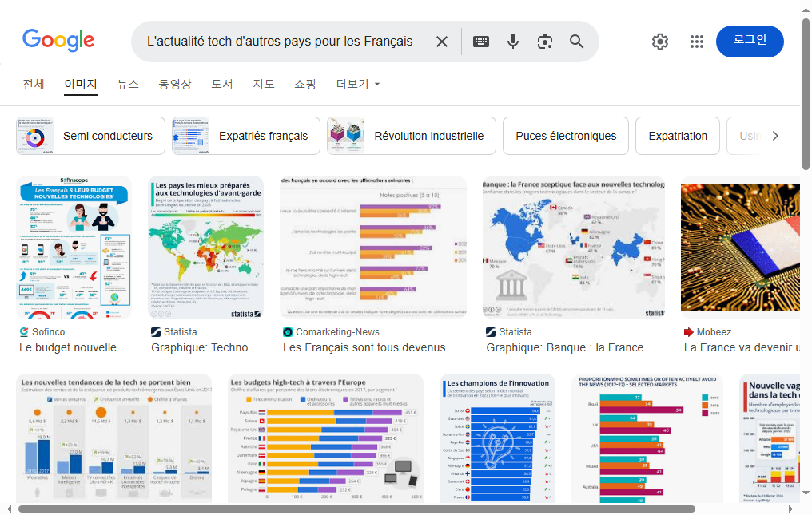Filter by Révolution industrielle chip
The height and width of the screenshot is (515, 812).
[412, 136]
